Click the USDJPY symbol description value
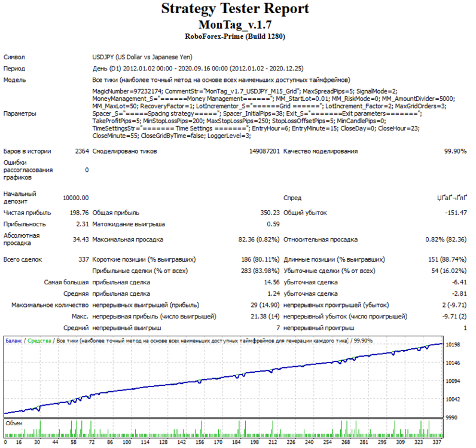The height and width of the screenshot is (448, 476). point(142,57)
